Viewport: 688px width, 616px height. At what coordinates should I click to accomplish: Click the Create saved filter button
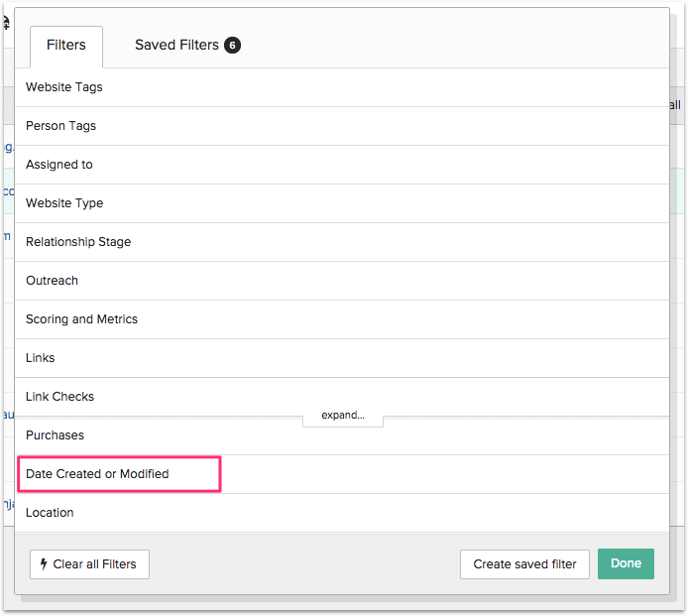click(524, 564)
